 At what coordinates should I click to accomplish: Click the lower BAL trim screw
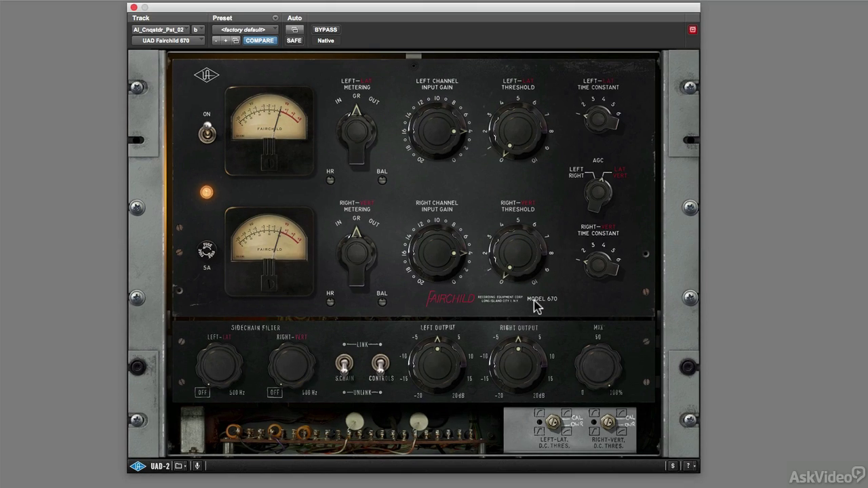tap(382, 302)
